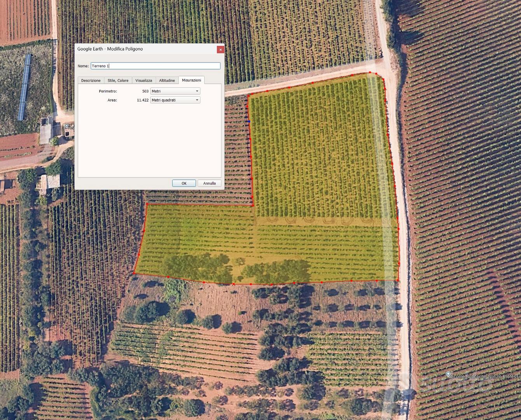The image size is (521, 420).
Task: Close the Modifica Poligono dialog
Action: (x=220, y=49)
